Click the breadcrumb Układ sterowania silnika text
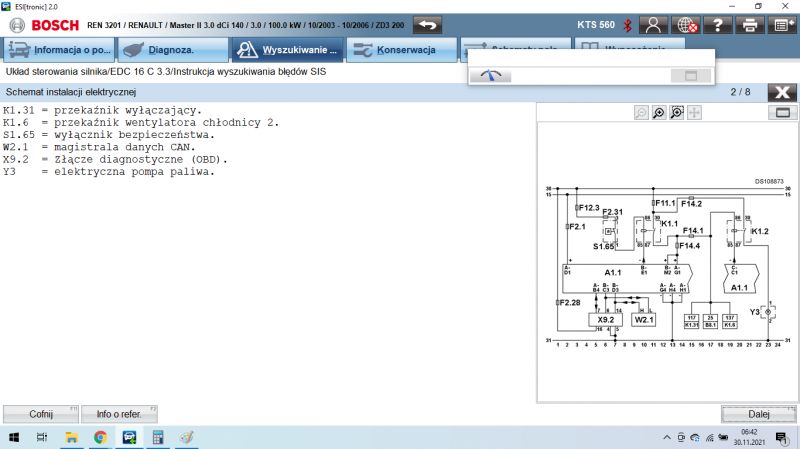The image size is (800, 449). coord(166,72)
